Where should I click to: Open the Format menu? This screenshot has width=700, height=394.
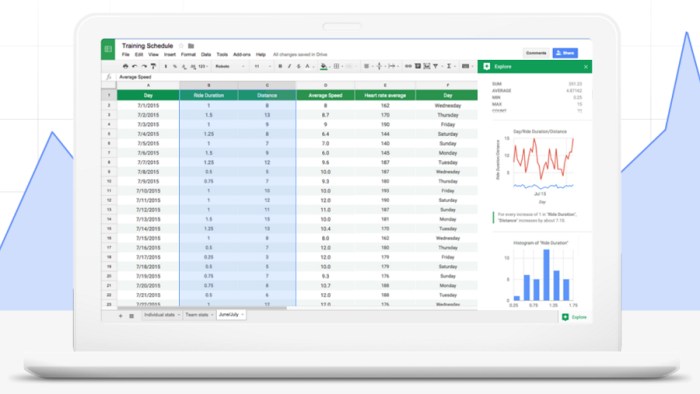click(x=188, y=54)
